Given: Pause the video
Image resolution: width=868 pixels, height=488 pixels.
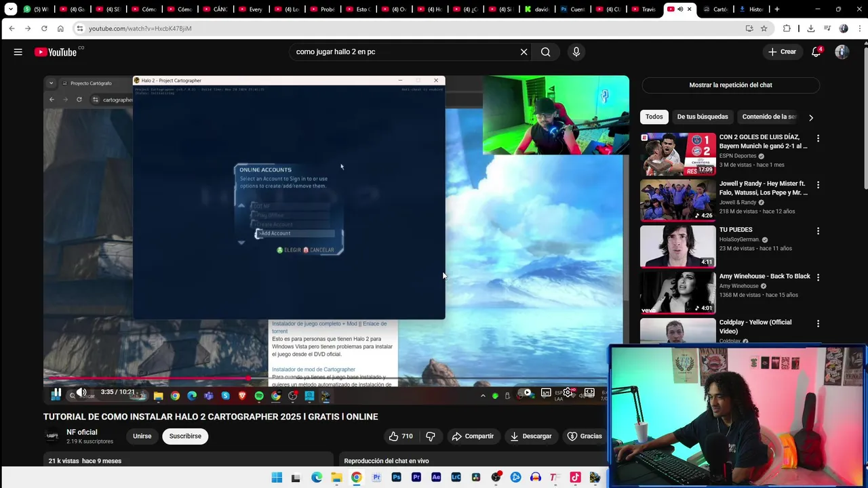Looking at the screenshot, I should click(56, 392).
